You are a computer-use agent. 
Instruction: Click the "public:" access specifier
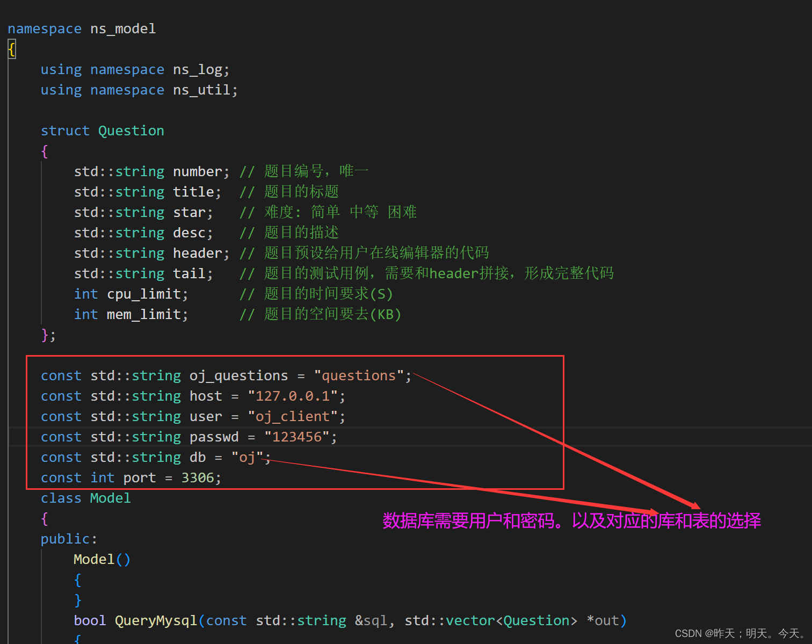click(69, 539)
